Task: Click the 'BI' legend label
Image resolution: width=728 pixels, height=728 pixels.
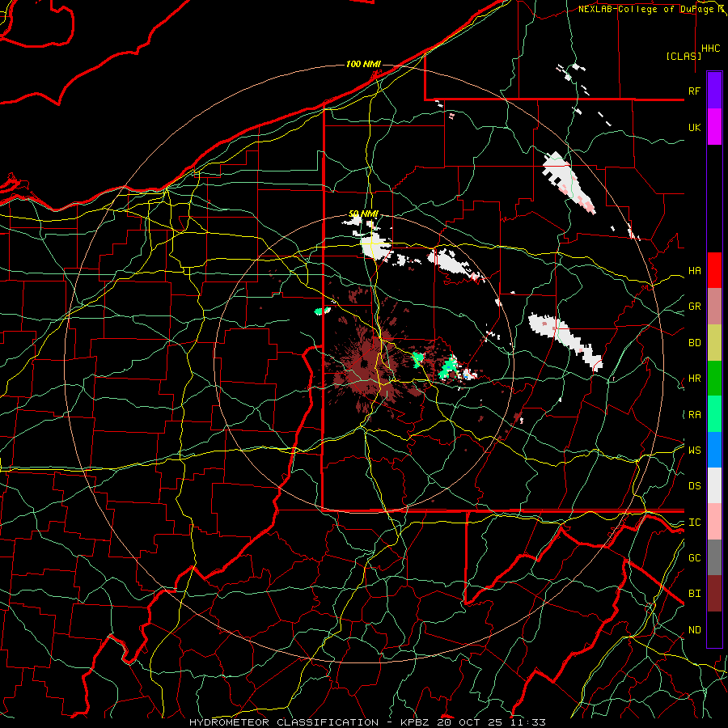Action: point(694,594)
